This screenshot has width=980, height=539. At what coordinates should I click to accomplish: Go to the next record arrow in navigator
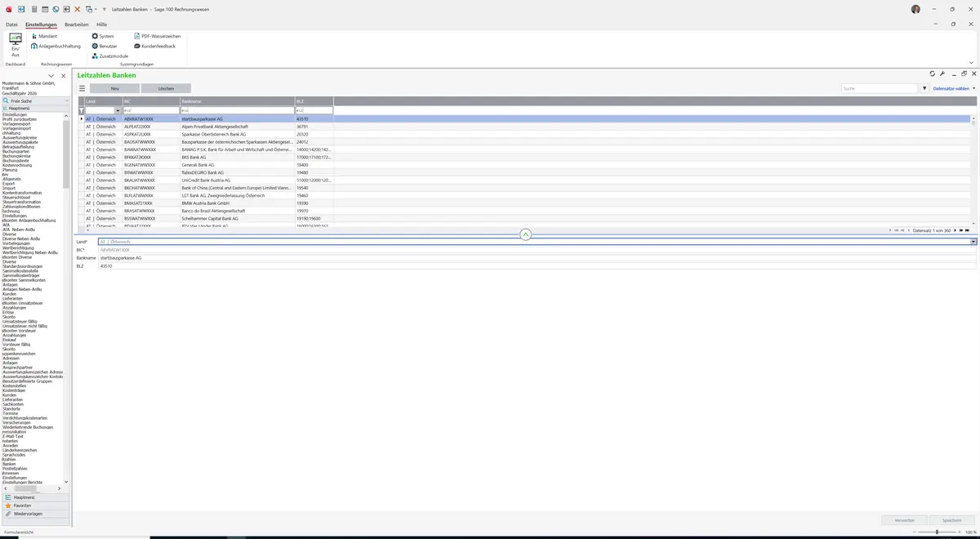pyautogui.click(x=954, y=230)
